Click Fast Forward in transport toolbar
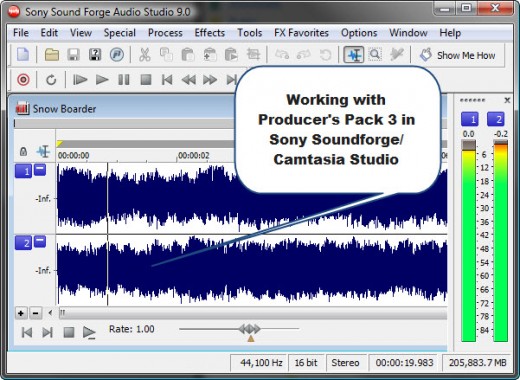 coord(210,80)
